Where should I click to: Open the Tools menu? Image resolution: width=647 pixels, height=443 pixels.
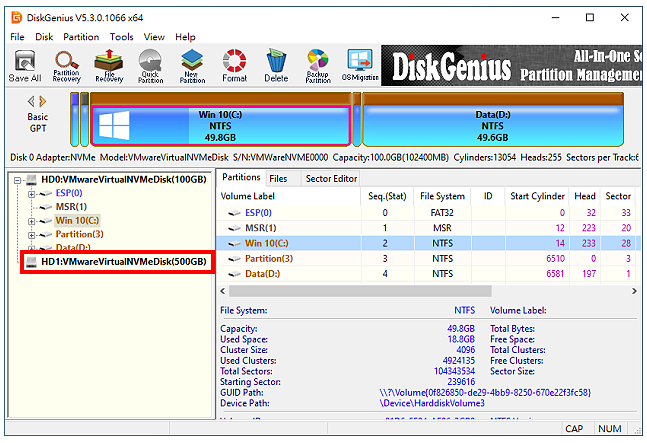point(121,37)
